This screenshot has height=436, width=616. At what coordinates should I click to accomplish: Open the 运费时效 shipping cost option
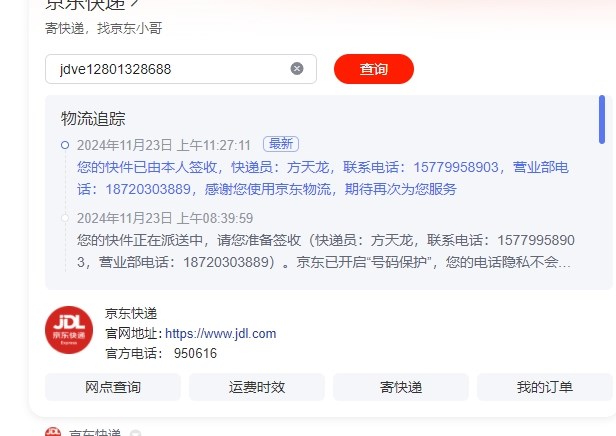point(257,387)
